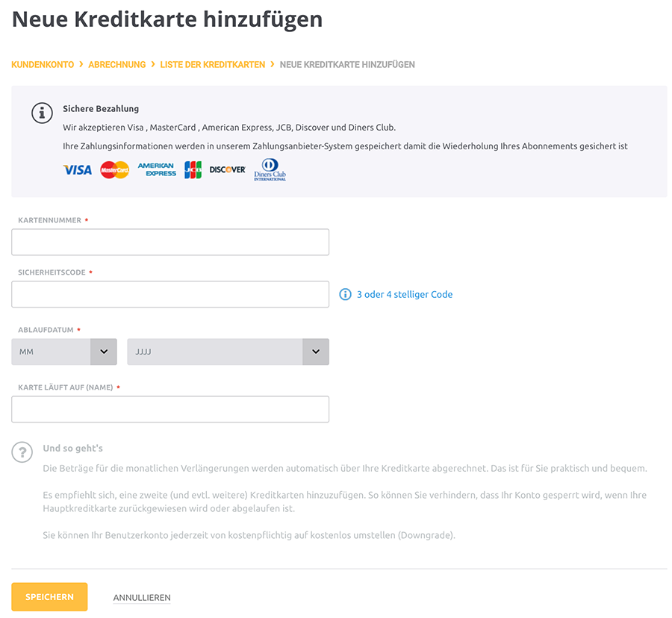Open Liste der Kreditkarten breadcrumb

pyautogui.click(x=213, y=65)
